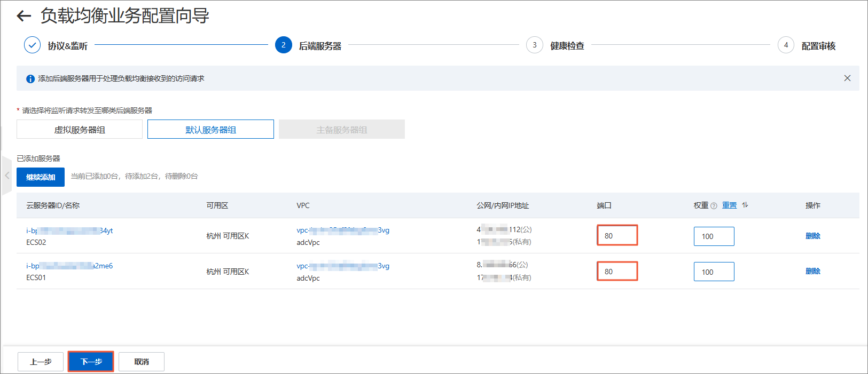This screenshot has height=374, width=868.
Task: Edit the port field for ECS01
Action: (x=617, y=271)
